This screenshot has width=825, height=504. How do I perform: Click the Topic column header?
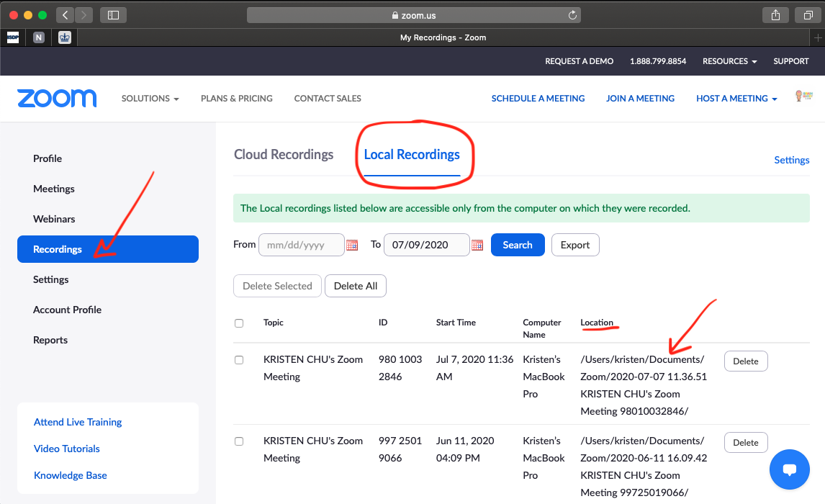tap(273, 323)
